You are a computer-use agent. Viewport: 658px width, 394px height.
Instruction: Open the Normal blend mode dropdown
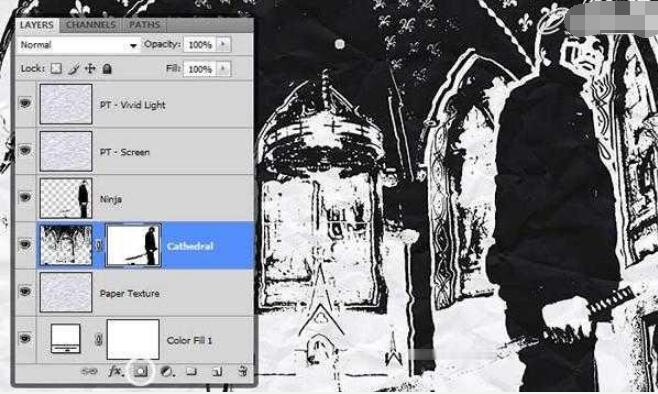[x=78, y=44]
